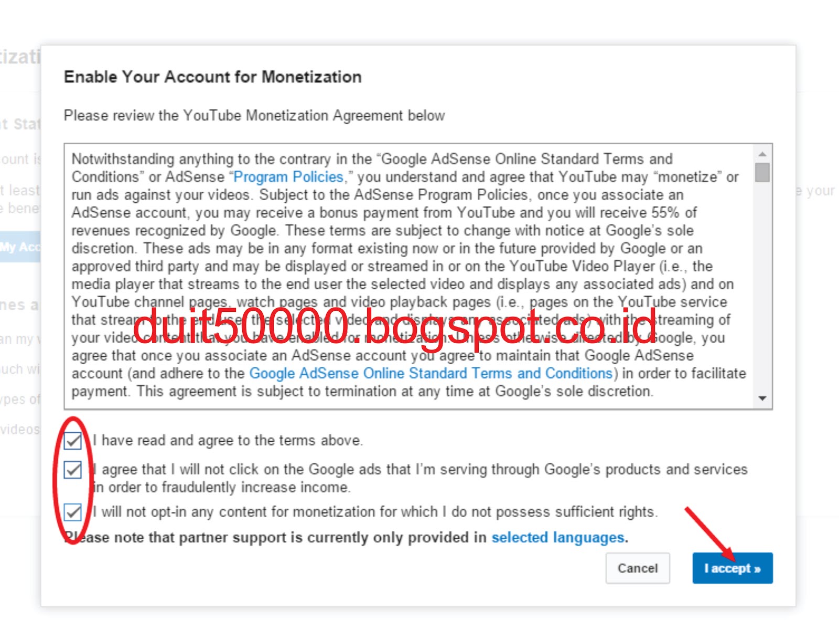Click the agreement scrollbar thumb
The width and height of the screenshot is (839, 644).
pyautogui.click(x=762, y=172)
